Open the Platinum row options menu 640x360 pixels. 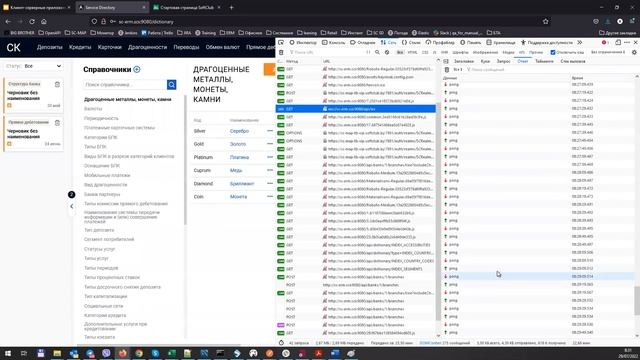click(270, 157)
